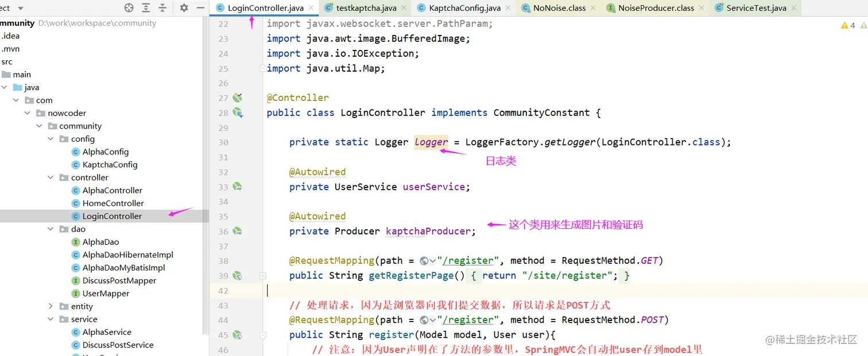Viewport: 868px width, 356px height.
Task: Close the NoNoise.class tab
Action: click(592, 8)
